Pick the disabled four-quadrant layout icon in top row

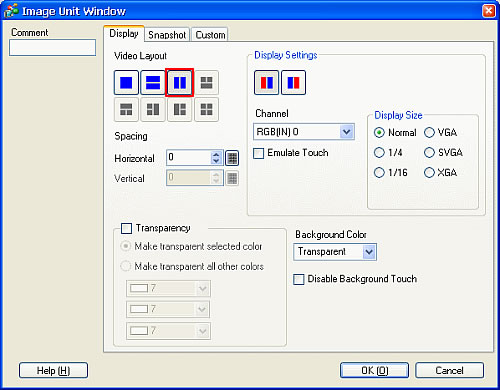[207, 82]
